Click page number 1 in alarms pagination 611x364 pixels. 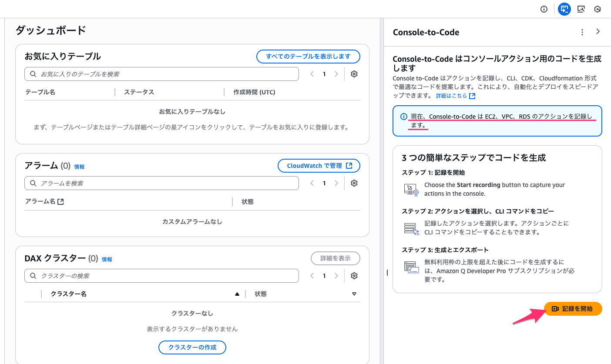pos(324,183)
